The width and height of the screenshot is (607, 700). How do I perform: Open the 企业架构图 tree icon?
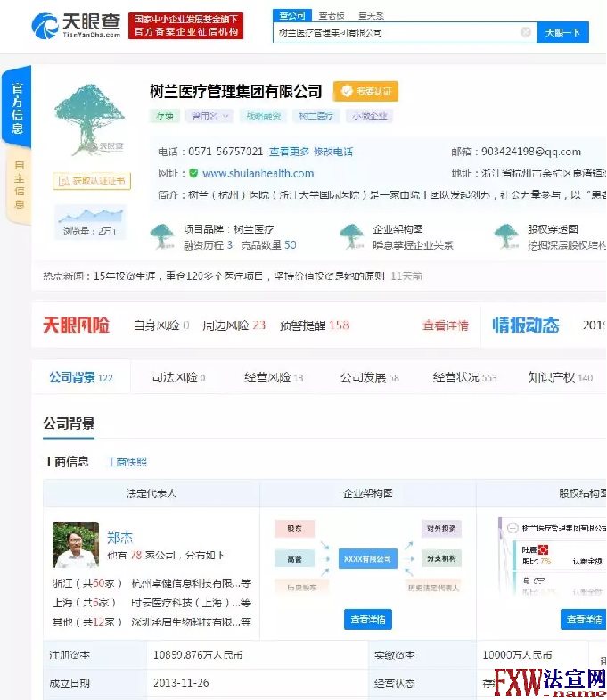tap(352, 236)
